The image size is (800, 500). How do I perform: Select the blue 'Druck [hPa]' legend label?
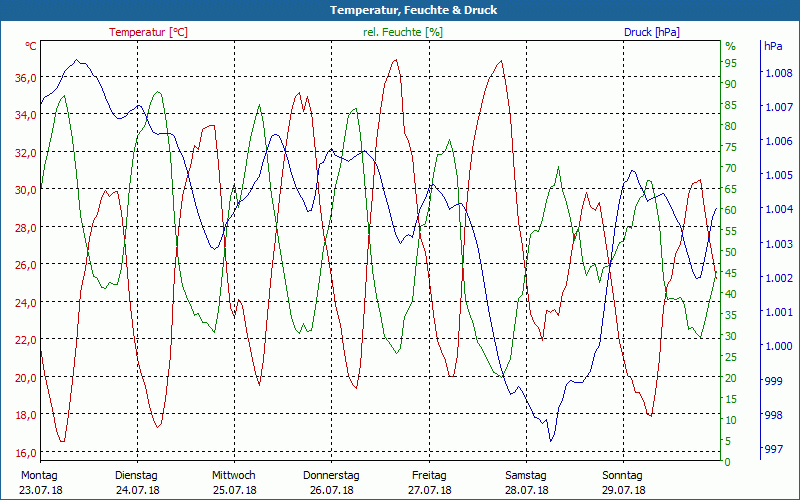pyautogui.click(x=651, y=32)
